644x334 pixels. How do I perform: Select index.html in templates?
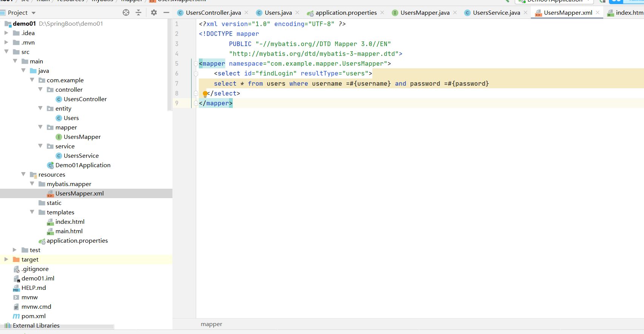[70, 222]
